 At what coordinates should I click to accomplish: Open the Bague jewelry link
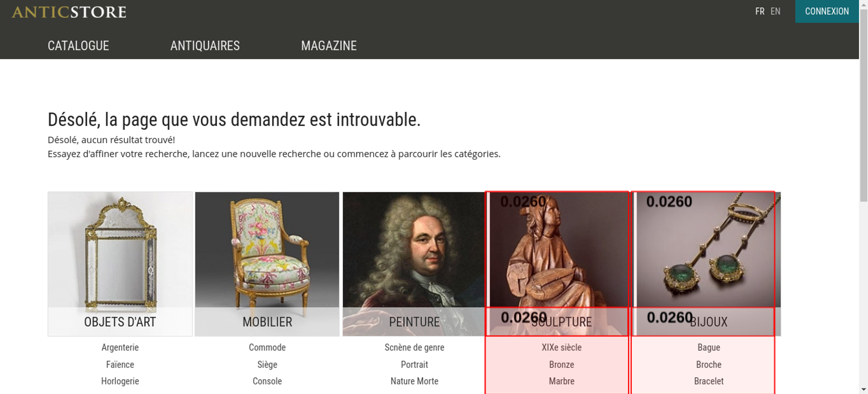[709, 347]
